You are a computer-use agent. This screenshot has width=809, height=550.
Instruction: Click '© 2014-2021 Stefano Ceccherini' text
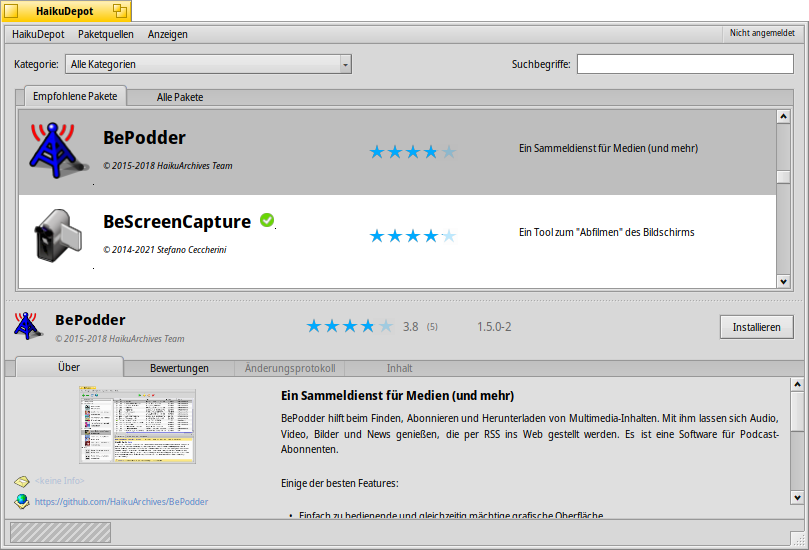tap(165, 250)
